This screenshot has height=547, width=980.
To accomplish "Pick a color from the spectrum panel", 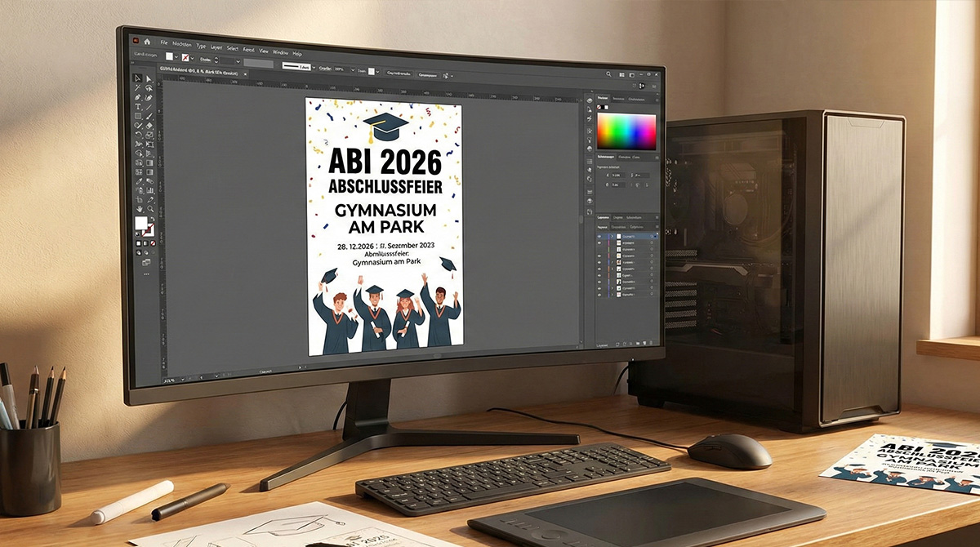I will pyautogui.click(x=626, y=131).
